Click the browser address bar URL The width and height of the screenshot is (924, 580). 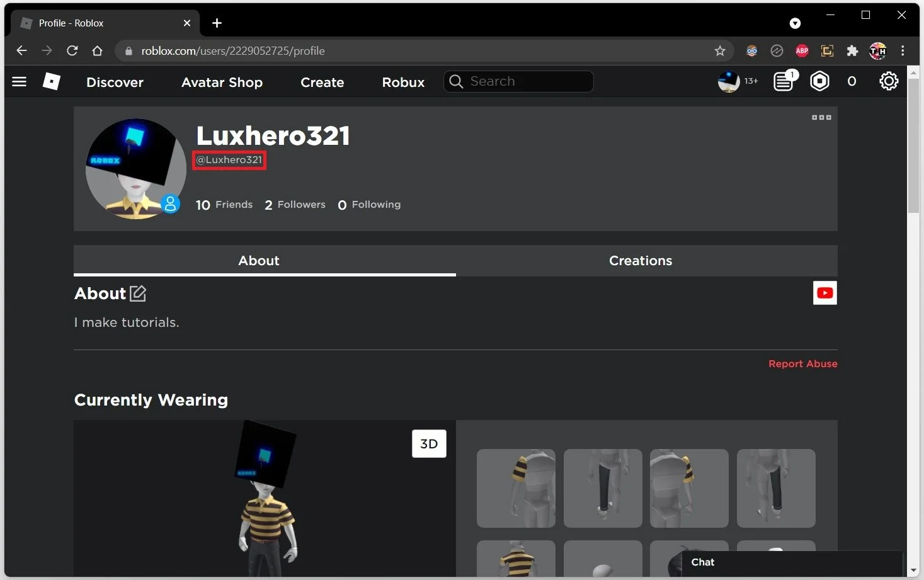(233, 51)
